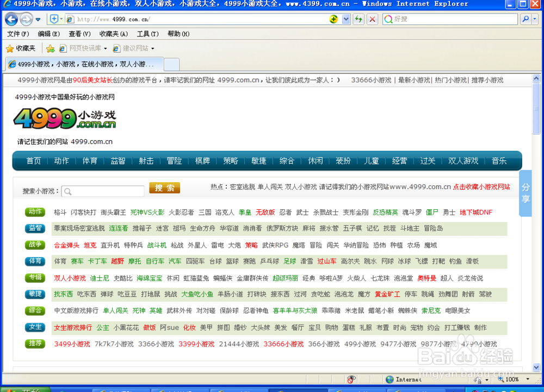Viewport: 544px width, 392px height.
Task: Click the red Stop loading icon
Action: pyautogui.click(x=372, y=19)
